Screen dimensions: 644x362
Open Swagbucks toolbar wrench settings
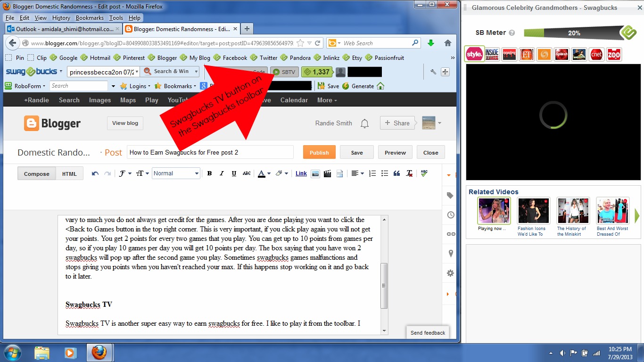(x=433, y=72)
